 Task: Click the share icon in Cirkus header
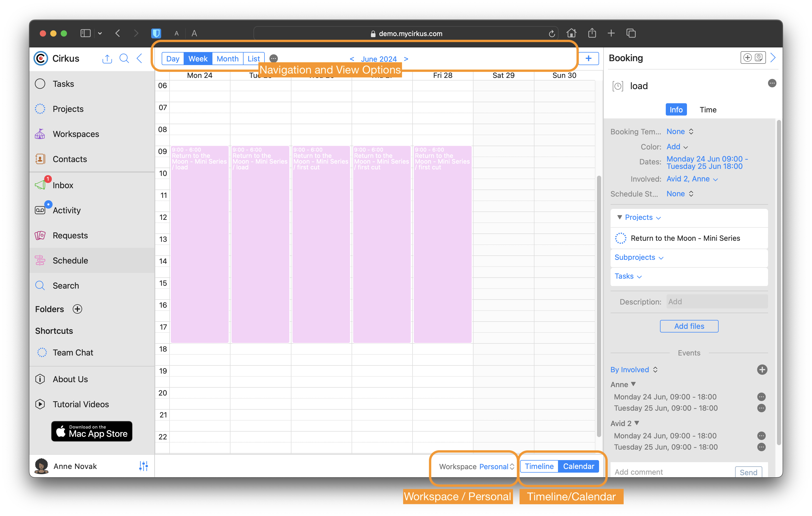point(107,59)
